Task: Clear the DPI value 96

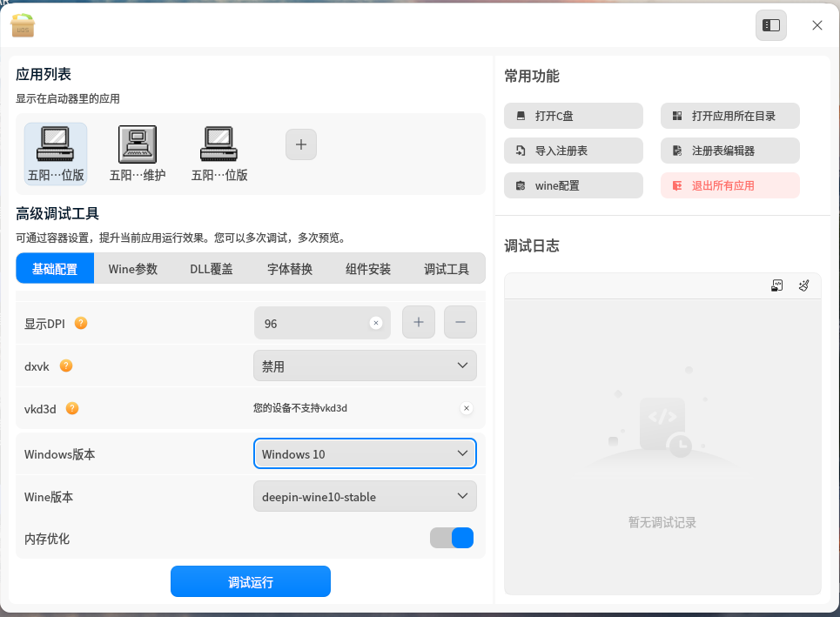Action: point(376,323)
